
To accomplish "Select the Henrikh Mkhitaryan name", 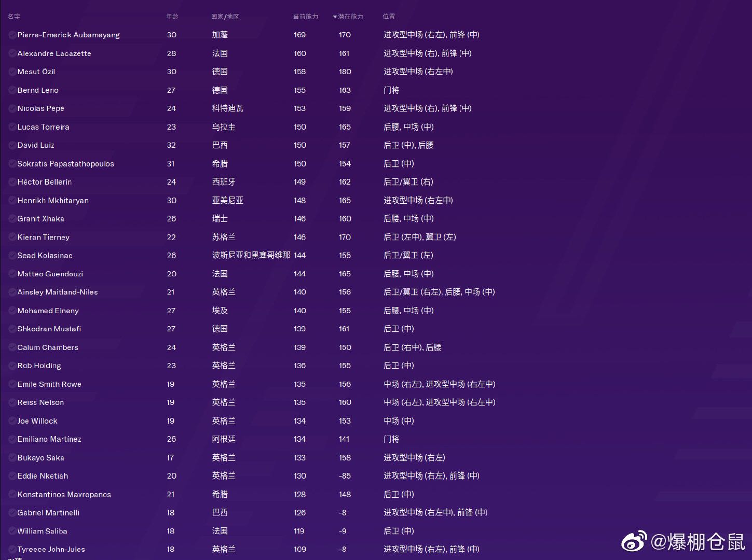I will pyautogui.click(x=53, y=201).
